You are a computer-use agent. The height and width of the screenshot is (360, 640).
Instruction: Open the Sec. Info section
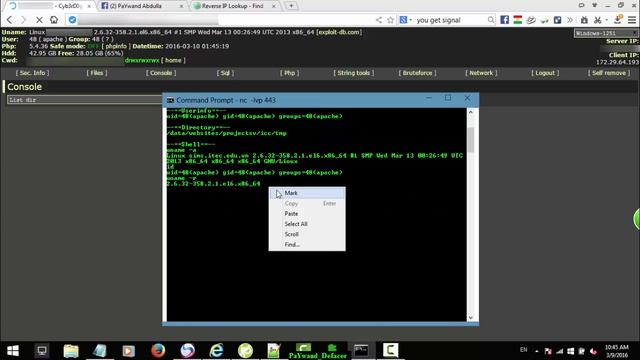click(32, 73)
